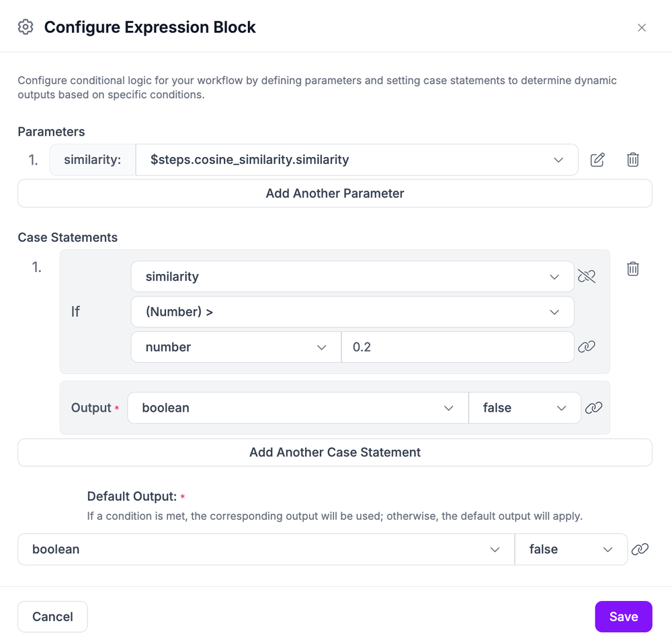Open the $steps.cosine_similarity.similarity parameter dropdown
This screenshot has width=672, height=644.
(x=558, y=160)
